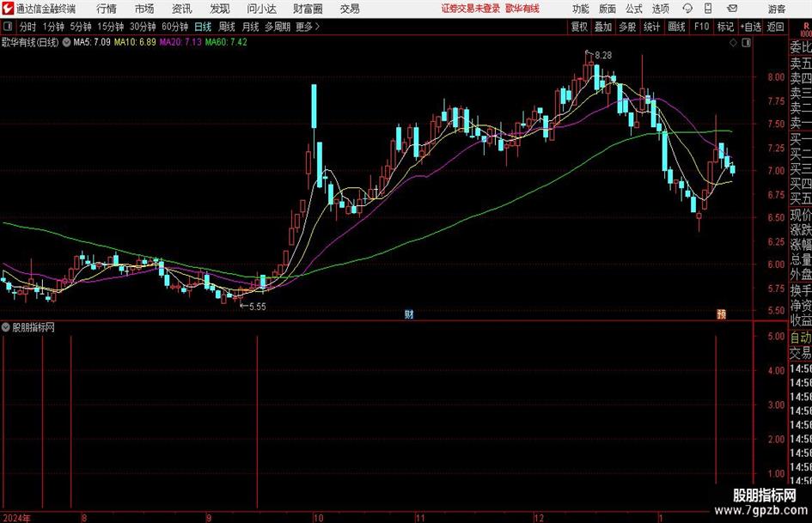Click the 多股 multi-stock button
This screenshot has height=523, width=812.
point(627,27)
